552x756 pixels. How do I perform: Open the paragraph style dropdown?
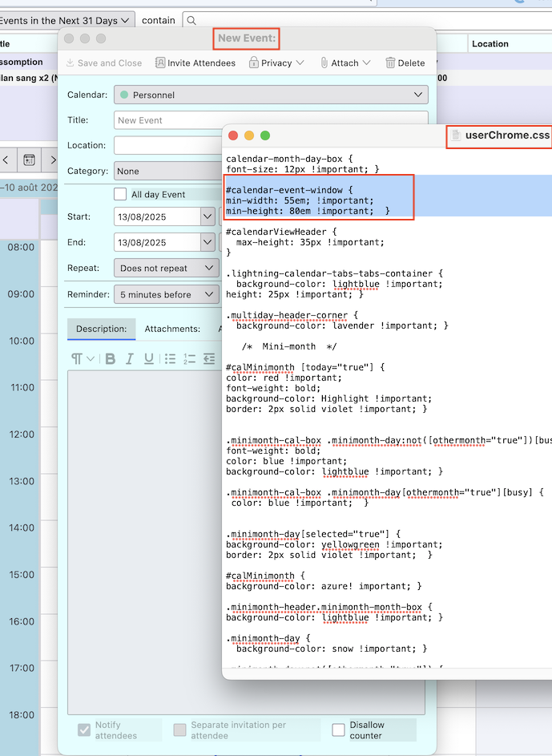tap(83, 358)
